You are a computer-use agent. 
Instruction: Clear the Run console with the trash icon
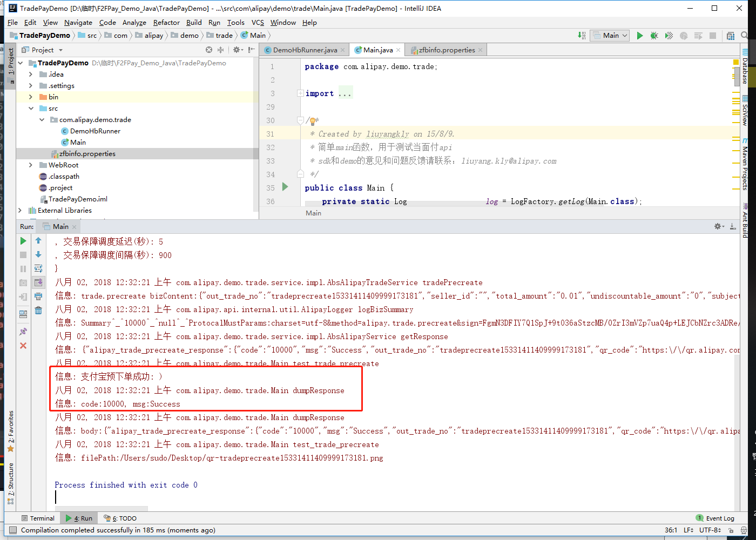point(38,310)
